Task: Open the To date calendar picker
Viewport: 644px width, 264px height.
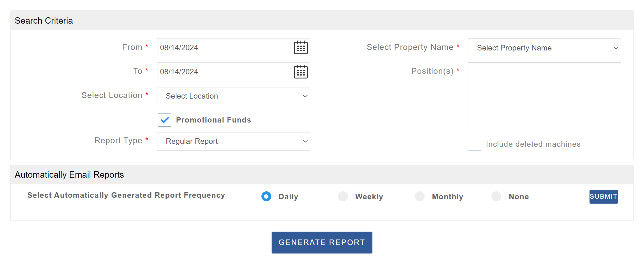Action: [x=301, y=72]
